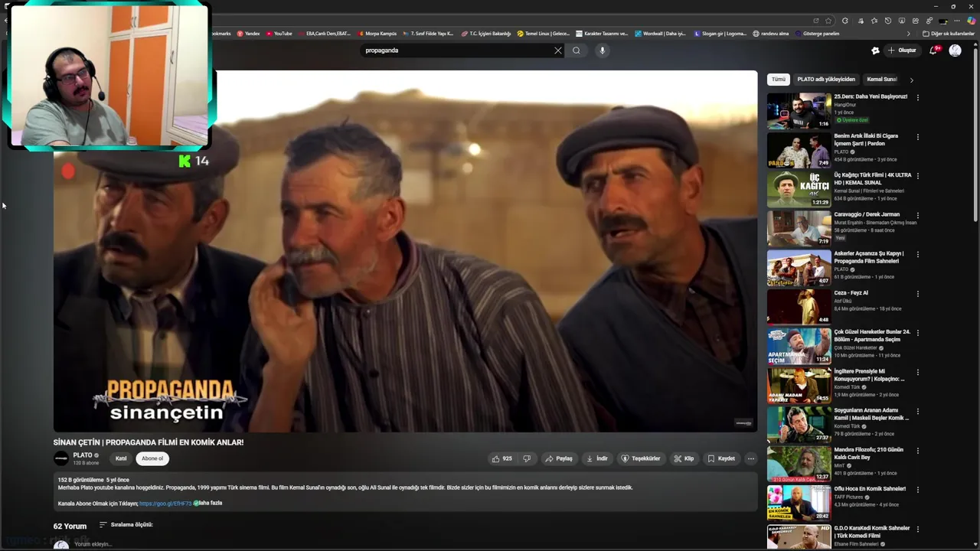Viewport: 980px width, 551px height.
Task: Open options menu for Üç Kağıtçı video
Action: coord(917,176)
